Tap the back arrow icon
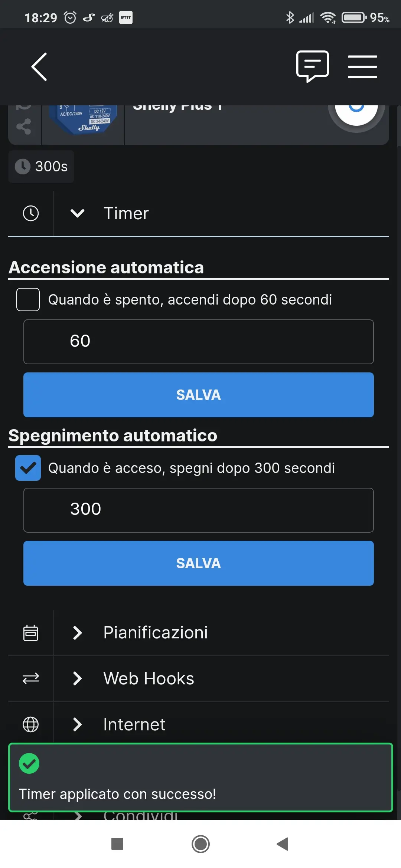The image size is (401, 868). point(39,67)
